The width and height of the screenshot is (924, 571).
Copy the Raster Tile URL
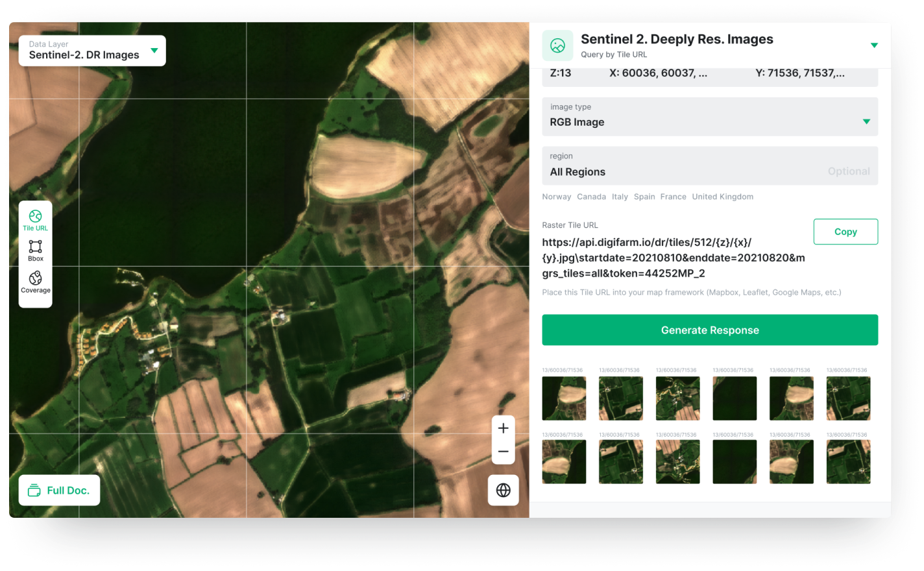click(845, 232)
